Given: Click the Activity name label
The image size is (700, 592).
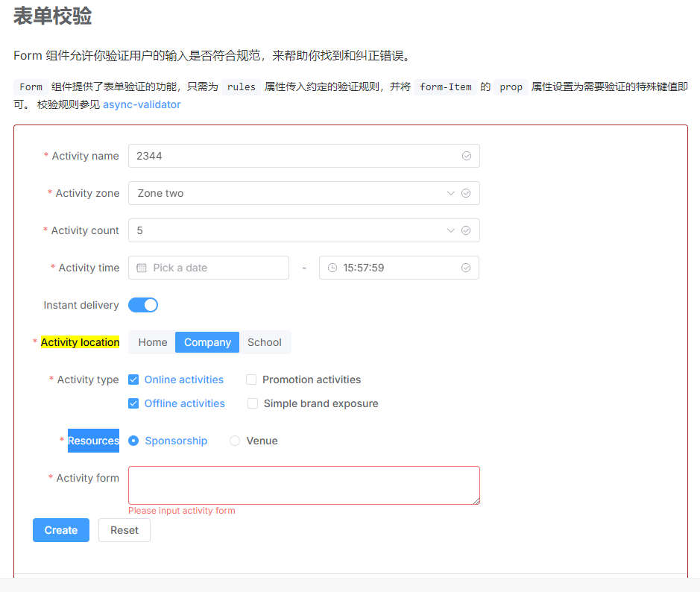Looking at the screenshot, I should 85,156.
